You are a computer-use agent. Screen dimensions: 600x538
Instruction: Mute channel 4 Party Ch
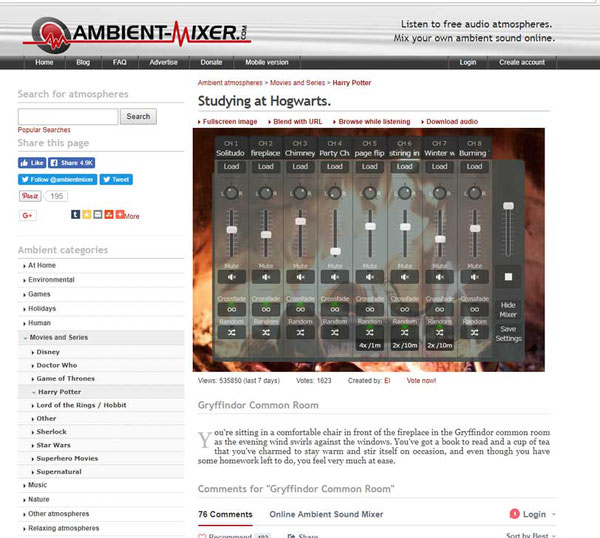click(335, 277)
